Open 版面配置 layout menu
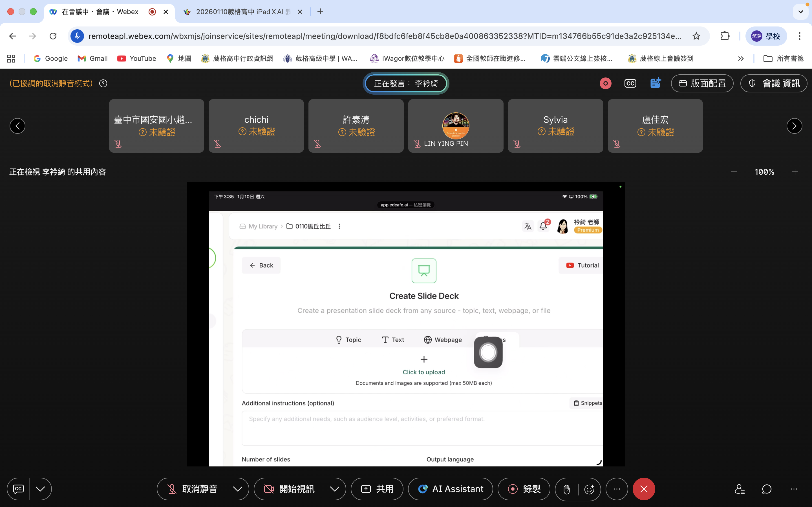 702,83
